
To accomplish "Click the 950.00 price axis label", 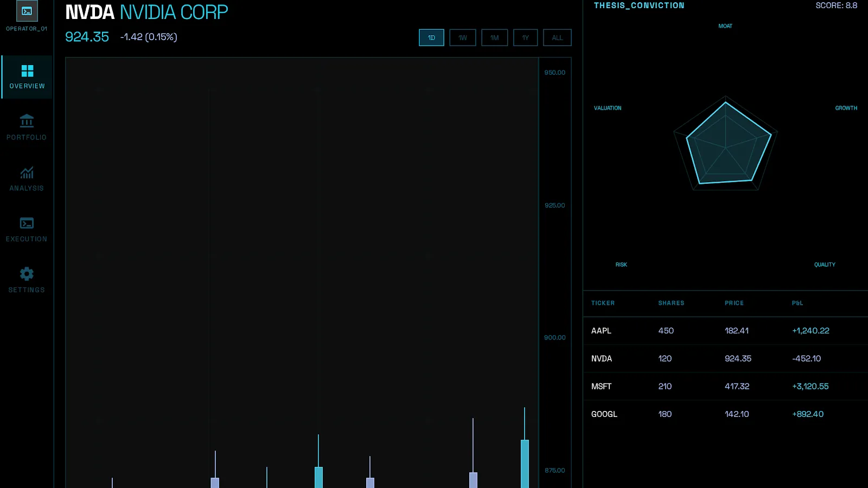I will (x=554, y=73).
